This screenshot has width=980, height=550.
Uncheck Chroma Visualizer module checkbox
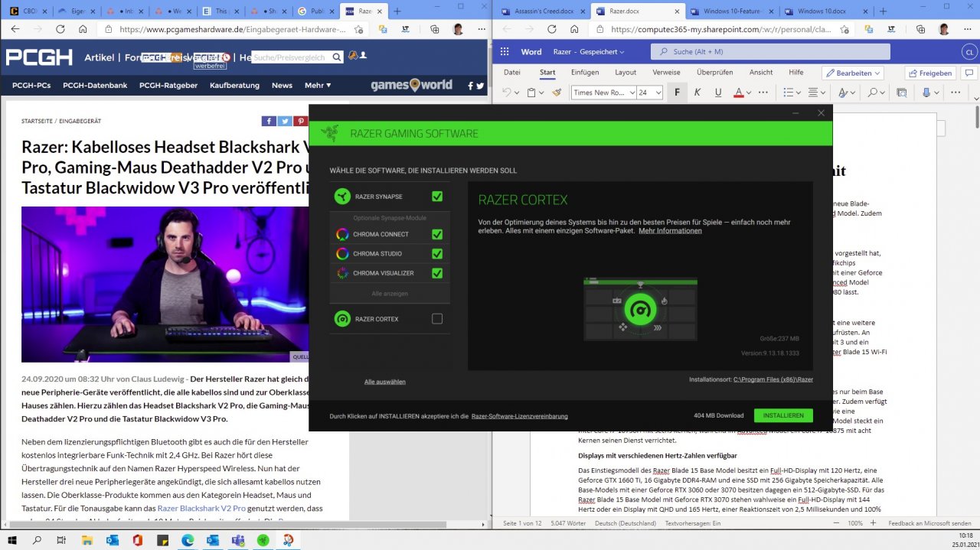(437, 273)
